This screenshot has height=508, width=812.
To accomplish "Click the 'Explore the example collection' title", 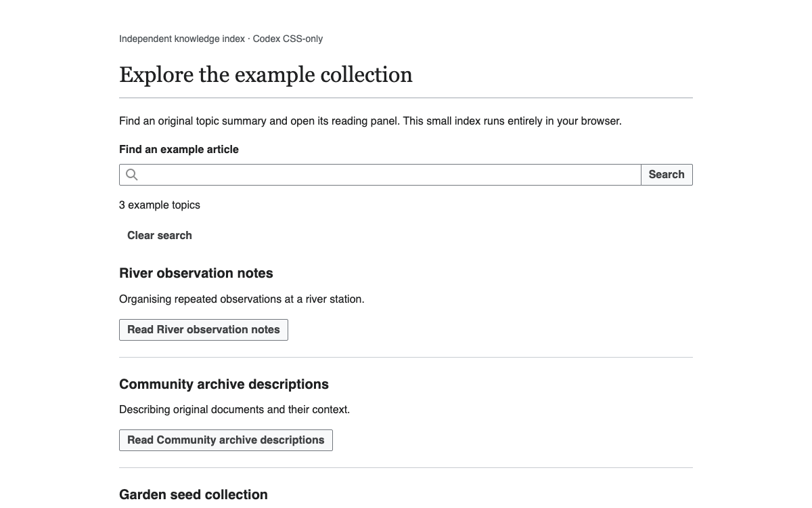I will click(266, 75).
